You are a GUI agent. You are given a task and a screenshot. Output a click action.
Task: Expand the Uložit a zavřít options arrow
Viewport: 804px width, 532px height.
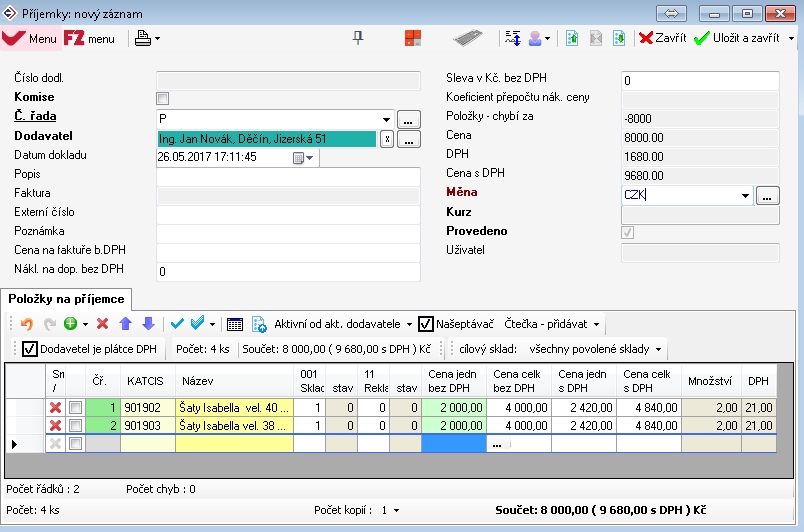791,38
